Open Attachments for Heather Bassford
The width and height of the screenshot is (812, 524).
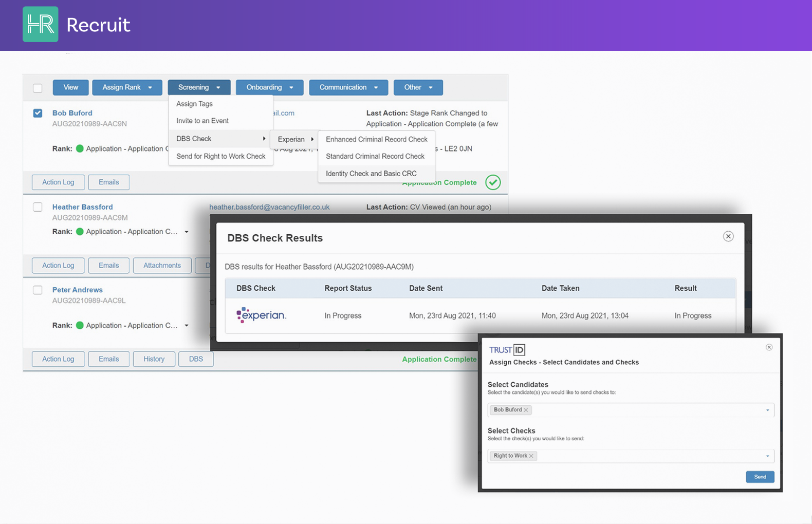(162, 265)
